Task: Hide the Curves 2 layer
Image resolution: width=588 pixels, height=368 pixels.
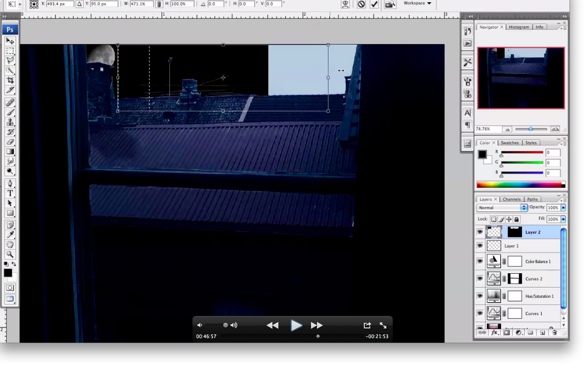Action: [480, 279]
